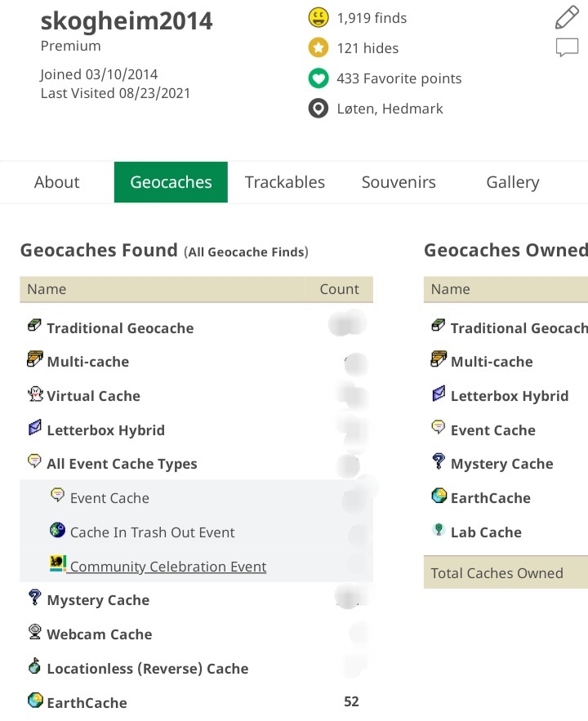Click the location pin icon near Løten

click(318, 109)
